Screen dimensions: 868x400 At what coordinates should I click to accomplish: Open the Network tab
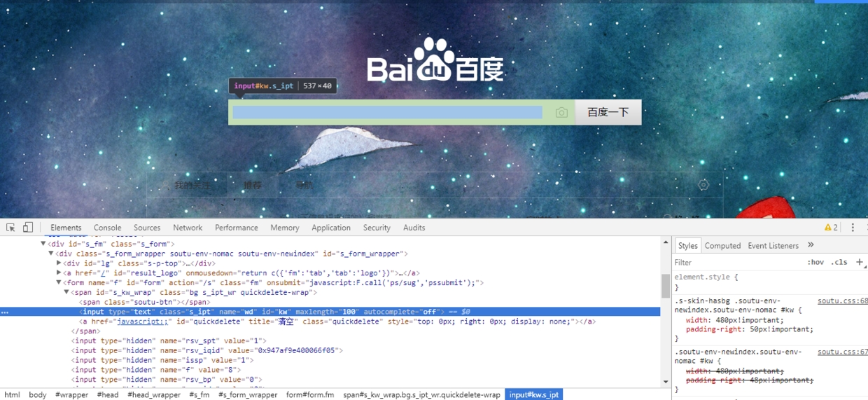point(188,228)
